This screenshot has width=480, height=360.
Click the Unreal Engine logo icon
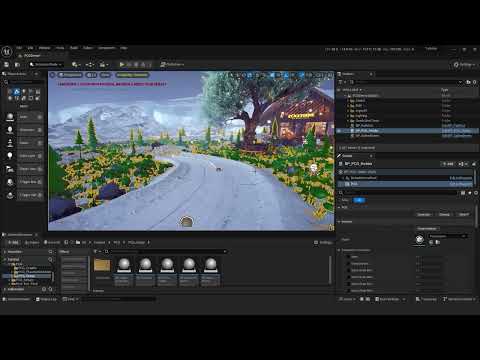coord(7,52)
